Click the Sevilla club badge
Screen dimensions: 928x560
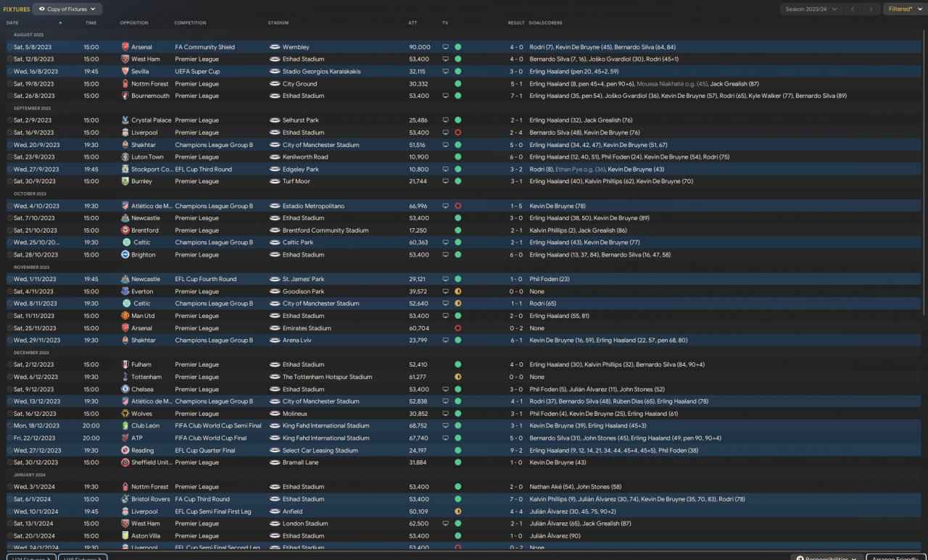click(x=125, y=72)
